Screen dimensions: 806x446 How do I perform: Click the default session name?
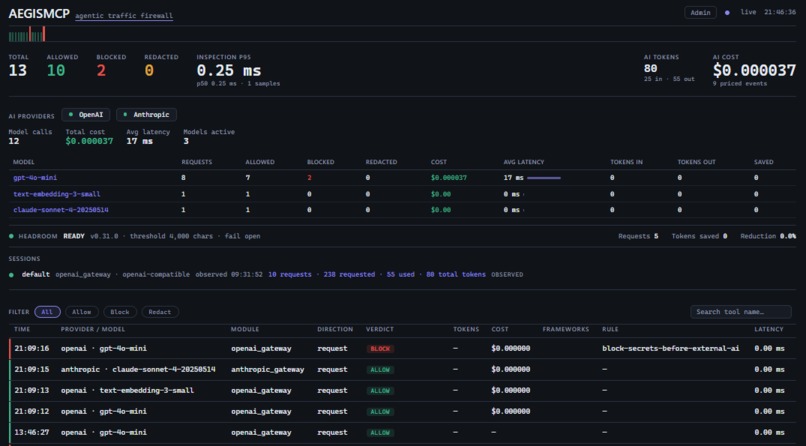35,274
